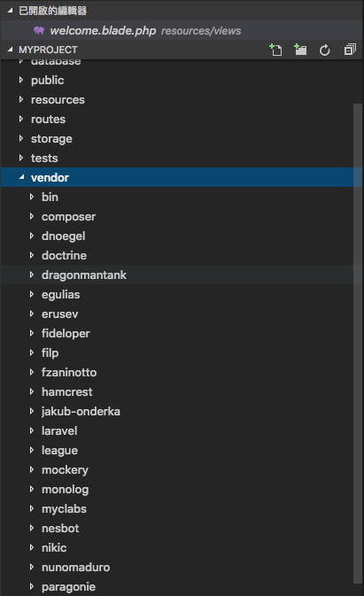Select the composer folder
Viewport: 364px width, 596px height.
point(181,216)
